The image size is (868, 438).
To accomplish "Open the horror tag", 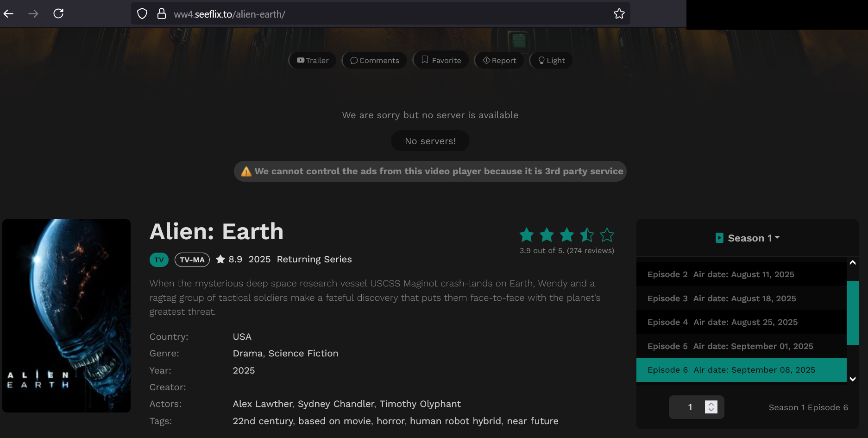I will click(x=390, y=421).
